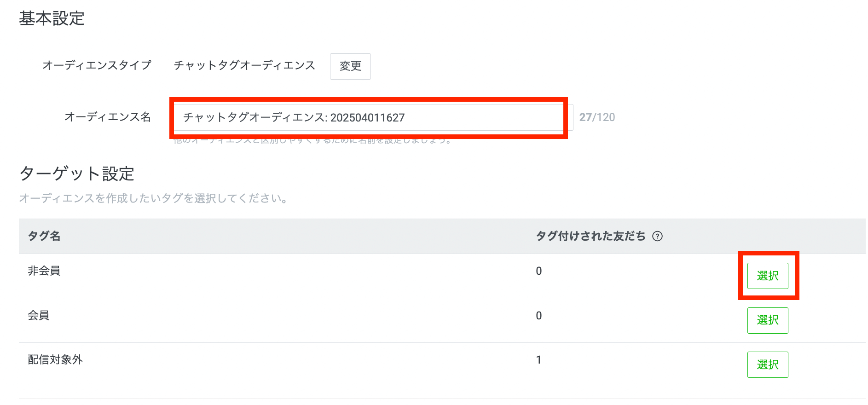This screenshot has height=405, width=868.
Task: Click the friend count 1 for 配信対象外
Action: (538, 360)
